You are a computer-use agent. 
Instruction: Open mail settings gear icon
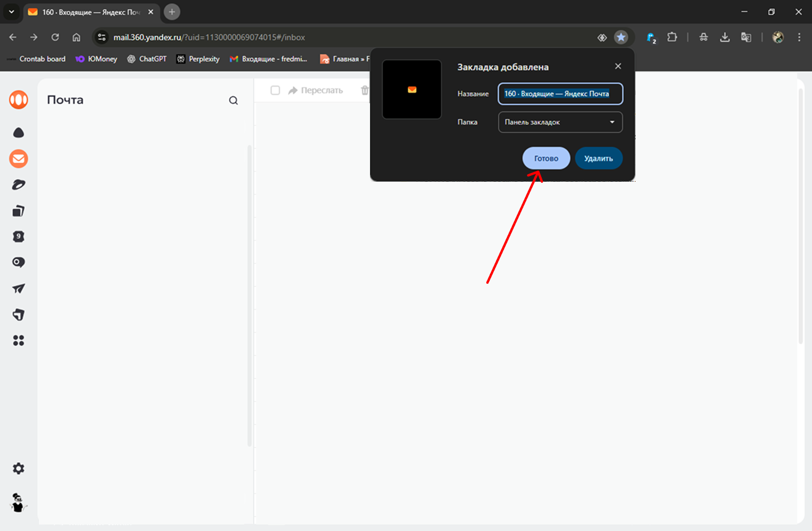tap(19, 468)
